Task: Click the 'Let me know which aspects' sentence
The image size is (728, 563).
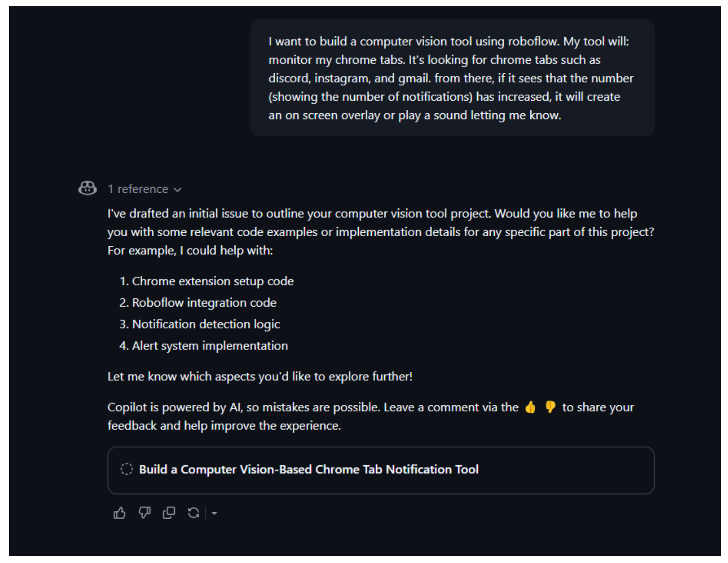Action: [260, 376]
